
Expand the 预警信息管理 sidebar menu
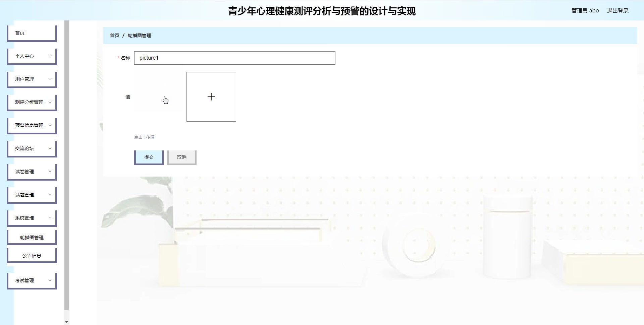[x=32, y=125]
